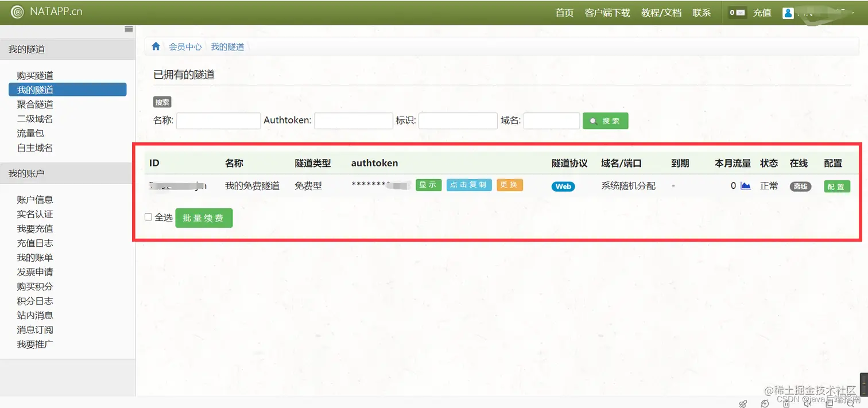The image size is (868, 408).
Task: Open 联系 in top navigation
Action: coord(702,13)
